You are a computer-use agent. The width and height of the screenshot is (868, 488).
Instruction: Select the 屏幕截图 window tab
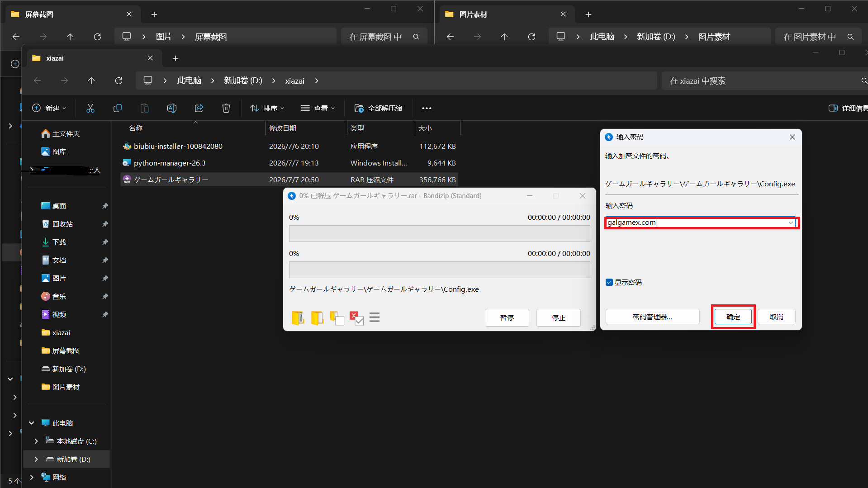click(x=72, y=14)
